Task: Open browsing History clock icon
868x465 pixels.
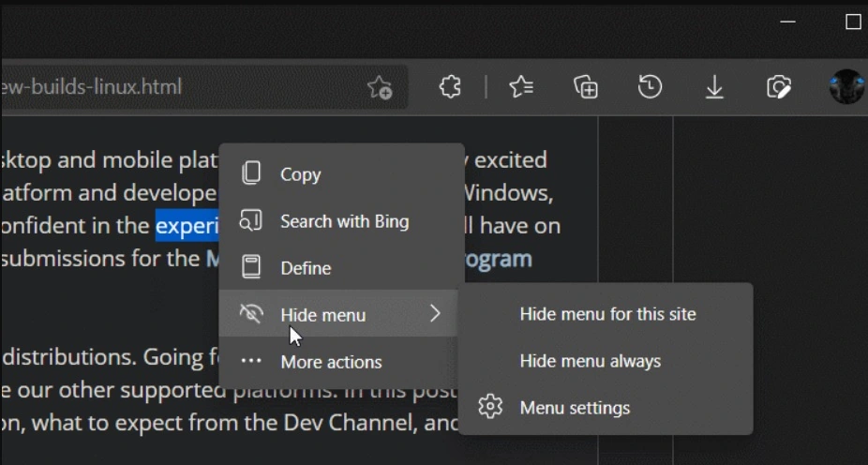Action: 650,87
